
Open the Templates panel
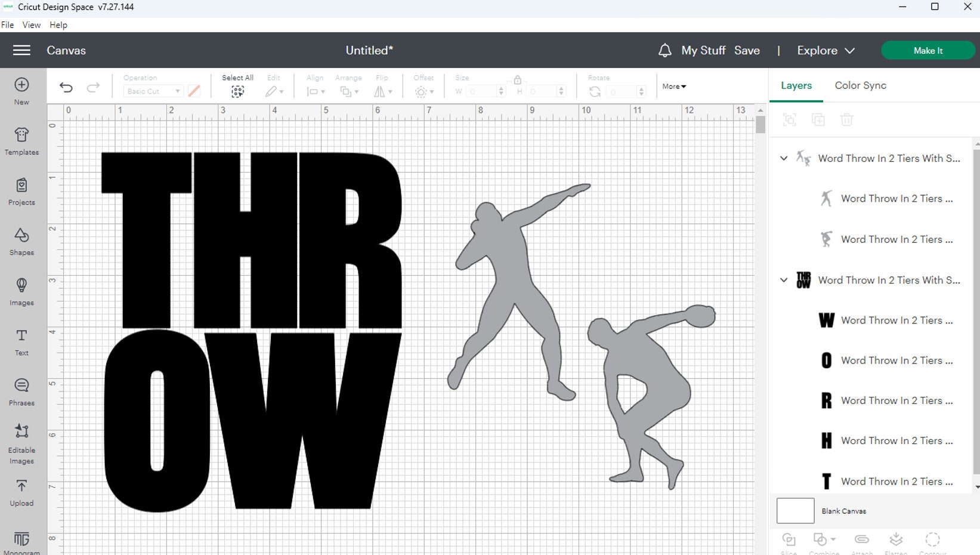coord(21,141)
